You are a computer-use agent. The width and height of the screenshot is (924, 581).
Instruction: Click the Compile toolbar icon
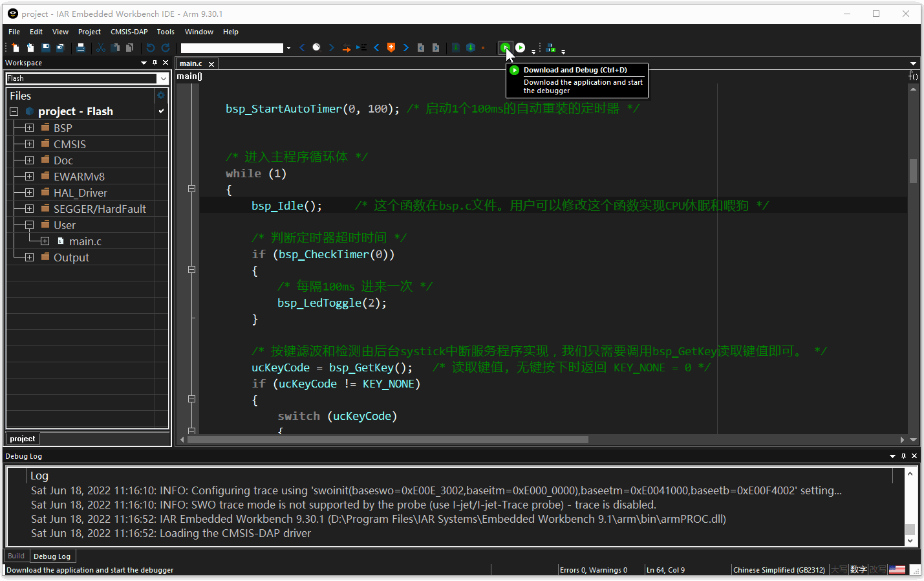[456, 47]
